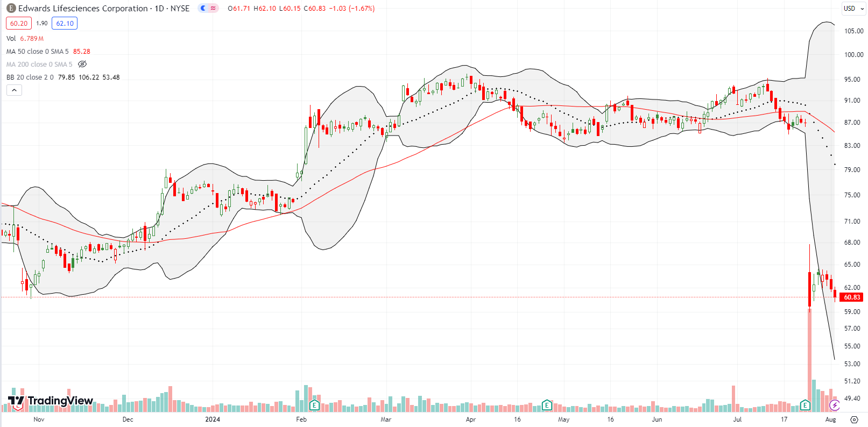
Task: Click the pink data-status wave icon
Action: coord(213,9)
